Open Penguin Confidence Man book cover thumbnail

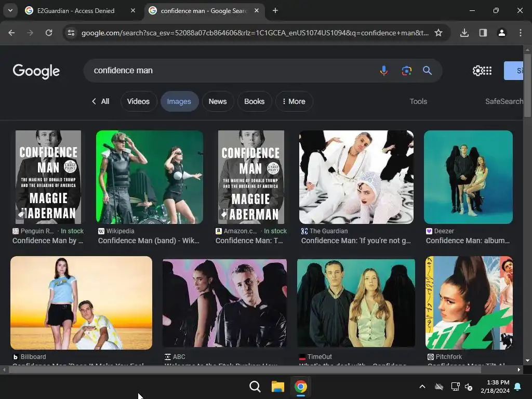48,177
